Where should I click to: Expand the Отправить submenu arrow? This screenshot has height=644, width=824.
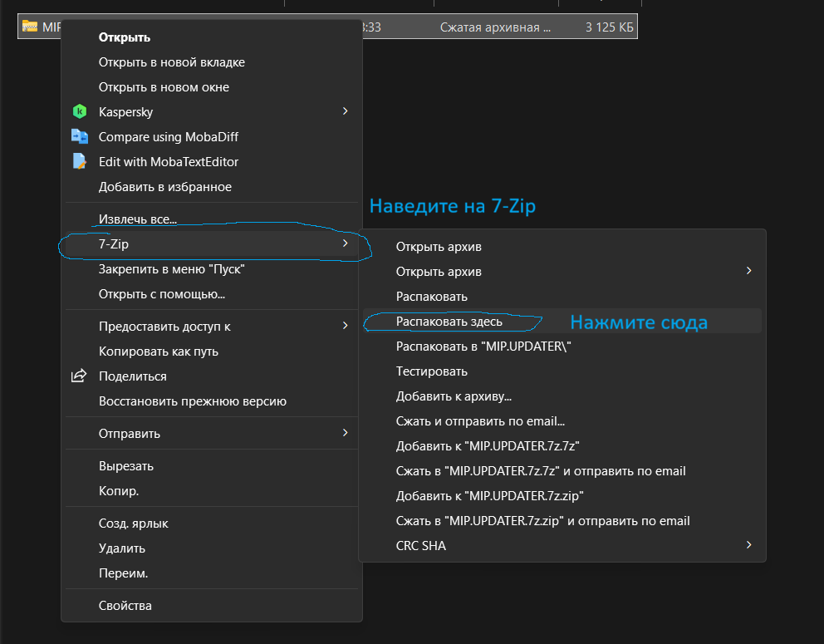[346, 433]
